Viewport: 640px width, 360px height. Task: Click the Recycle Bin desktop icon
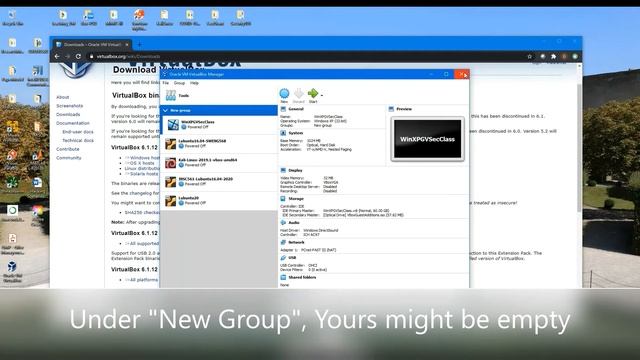pyautogui.click(x=12, y=18)
